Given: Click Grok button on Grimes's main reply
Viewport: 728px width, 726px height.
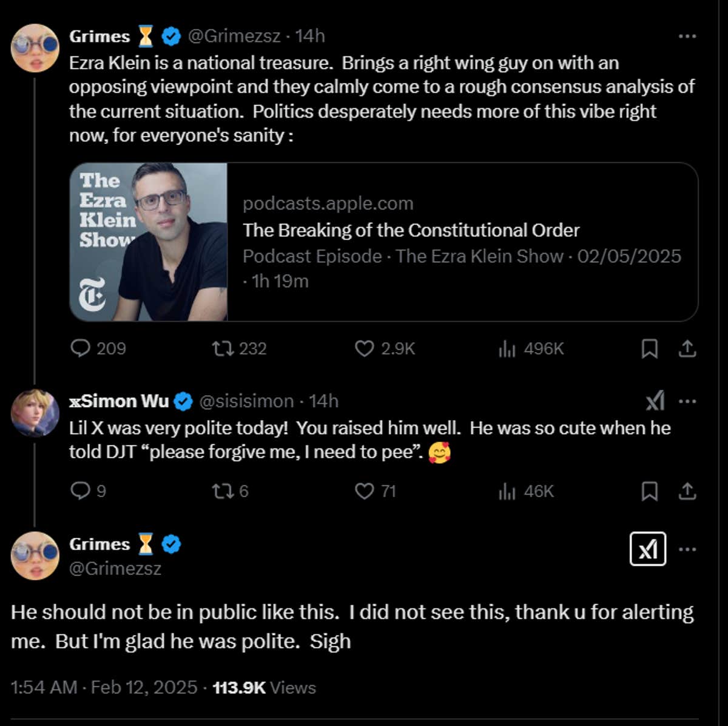Looking at the screenshot, I should (x=648, y=549).
